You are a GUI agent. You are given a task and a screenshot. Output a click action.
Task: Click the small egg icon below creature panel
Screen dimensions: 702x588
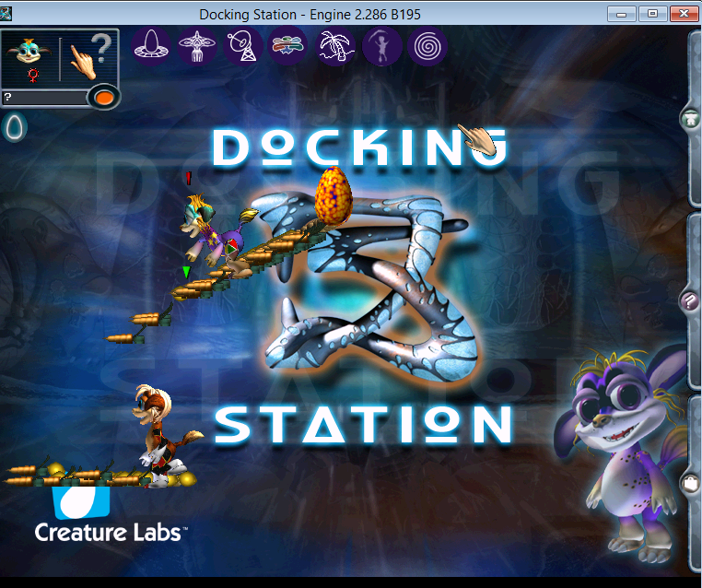pyautogui.click(x=15, y=126)
